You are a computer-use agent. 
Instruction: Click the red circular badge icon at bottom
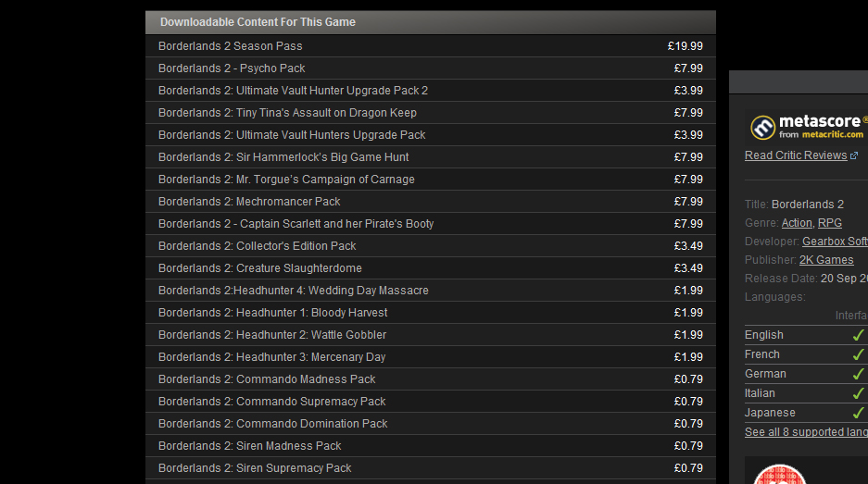point(779,475)
